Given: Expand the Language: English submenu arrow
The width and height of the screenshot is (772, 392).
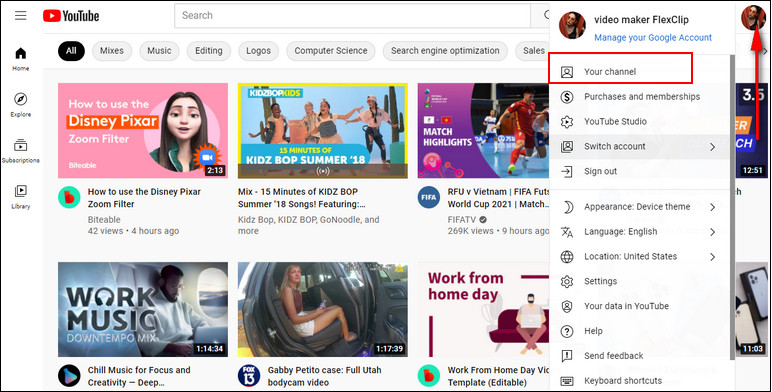Looking at the screenshot, I should coord(712,231).
